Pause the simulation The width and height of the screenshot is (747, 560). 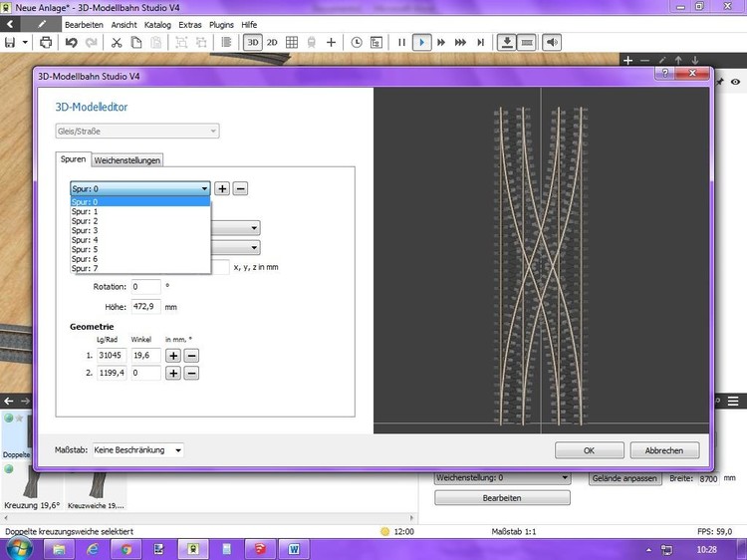click(401, 43)
